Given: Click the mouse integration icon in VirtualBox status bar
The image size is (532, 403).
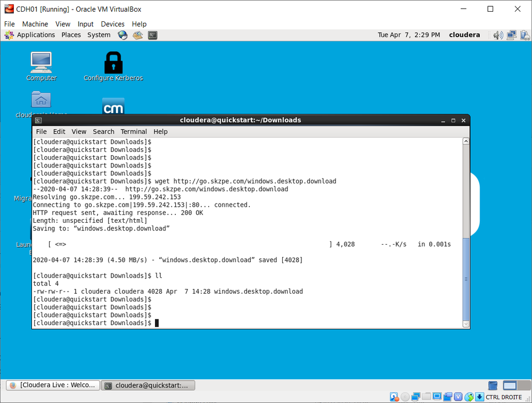Looking at the screenshot, I should click(x=469, y=397).
